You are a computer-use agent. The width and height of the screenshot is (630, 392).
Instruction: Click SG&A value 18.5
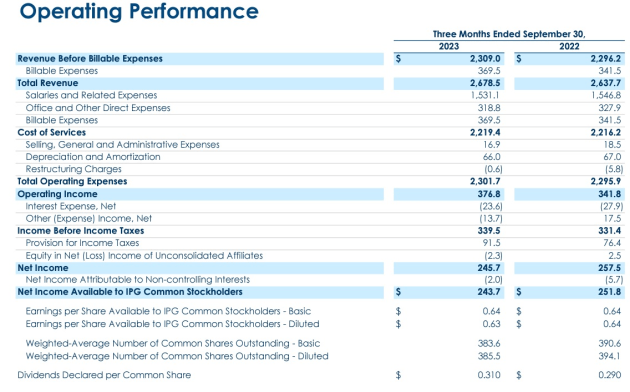click(x=612, y=145)
